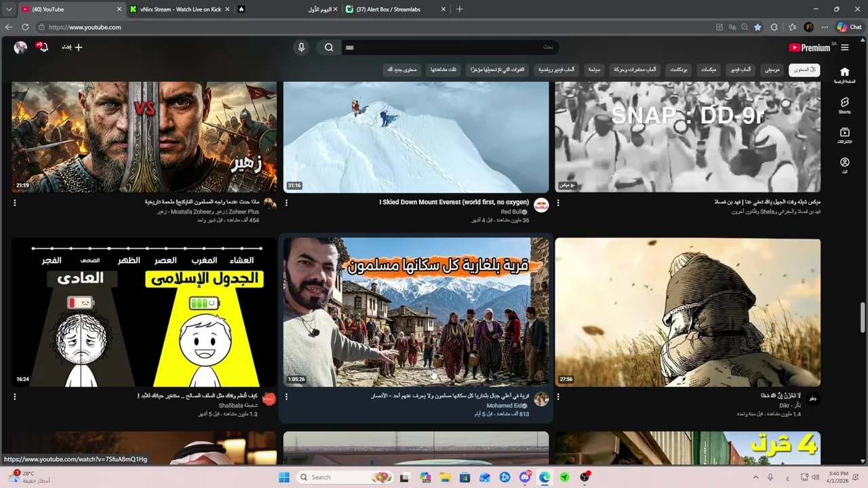Open the Dikr channel name link
868x488 pixels.
click(790, 405)
